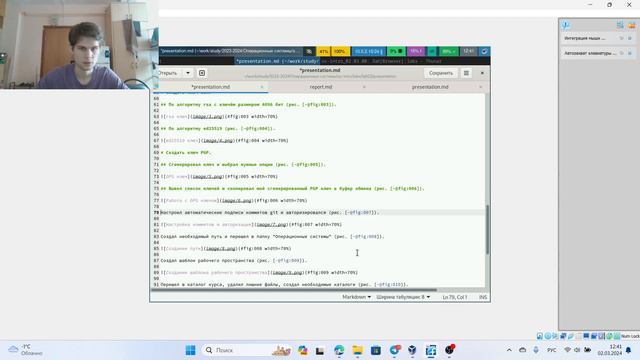Click the Num Lock indicator in VirtualBox status bar
Viewport: 640px width, 360px height.
pyautogui.click(x=630, y=336)
